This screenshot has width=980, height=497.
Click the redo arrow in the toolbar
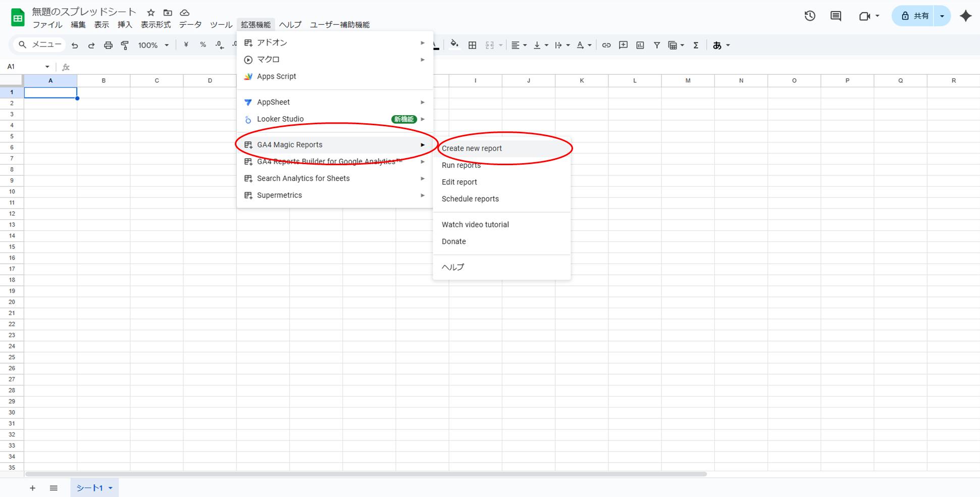pos(91,45)
